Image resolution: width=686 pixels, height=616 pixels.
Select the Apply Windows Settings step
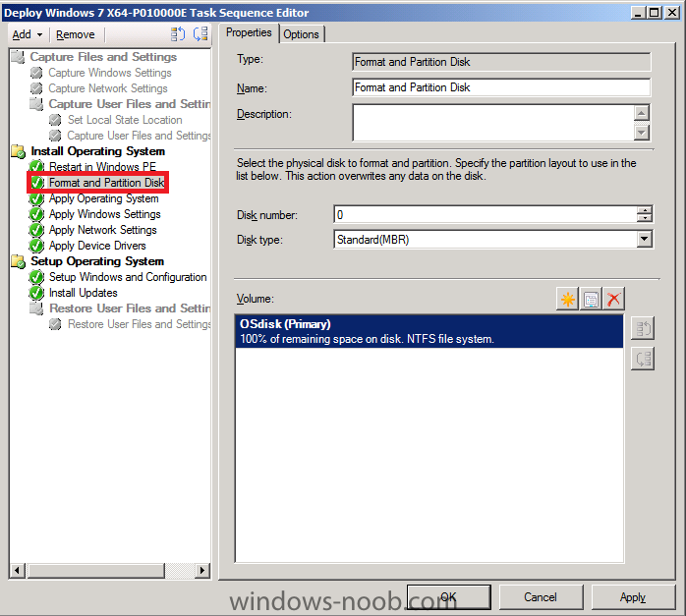tap(104, 214)
